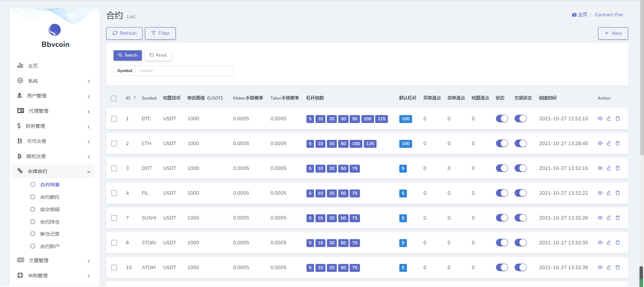Delete the ETH contract row
644x287 pixels.
pos(618,143)
